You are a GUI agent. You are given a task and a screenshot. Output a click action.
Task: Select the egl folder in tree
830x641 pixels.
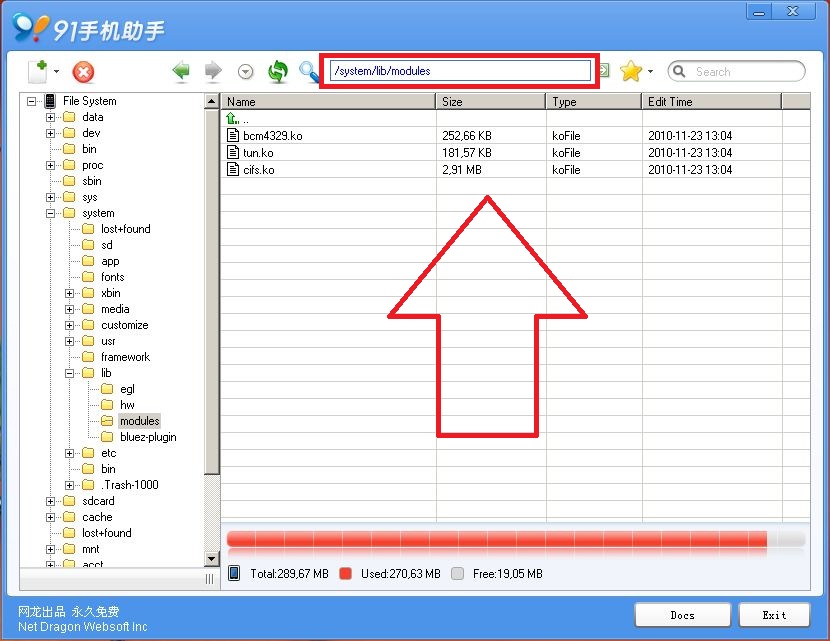127,389
